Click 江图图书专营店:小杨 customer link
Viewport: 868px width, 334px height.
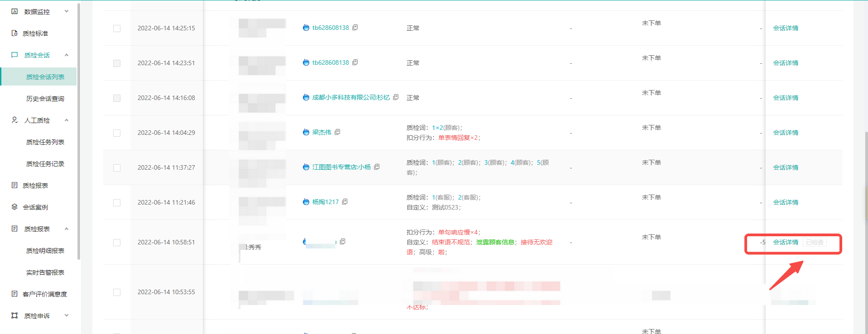pos(341,167)
